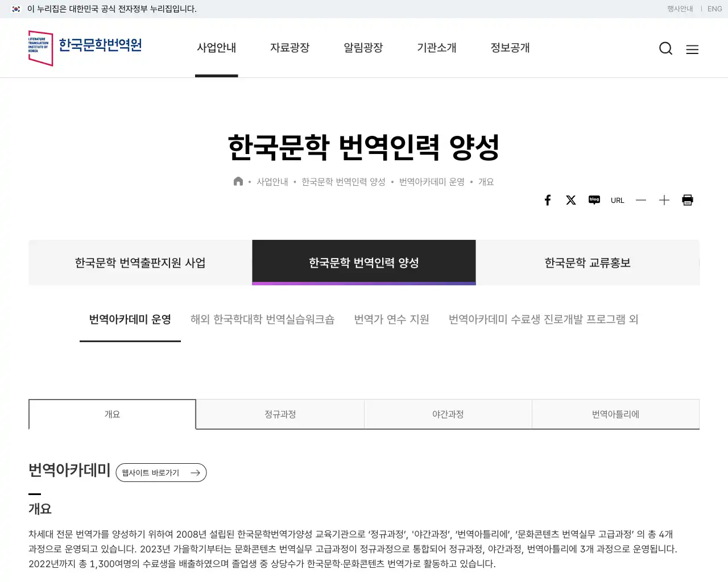Share the page on X (Twitter)

click(x=570, y=200)
